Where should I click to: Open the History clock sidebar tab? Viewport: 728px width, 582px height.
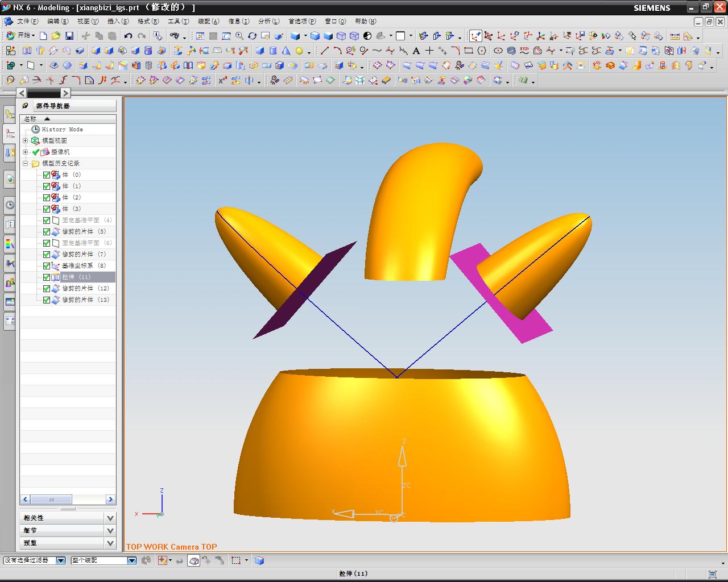(10, 205)
